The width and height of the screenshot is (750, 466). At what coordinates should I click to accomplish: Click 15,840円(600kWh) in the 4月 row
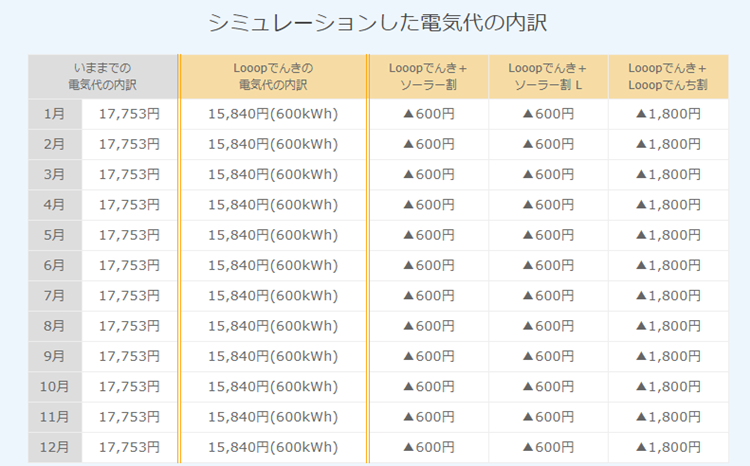click(273, 205)
